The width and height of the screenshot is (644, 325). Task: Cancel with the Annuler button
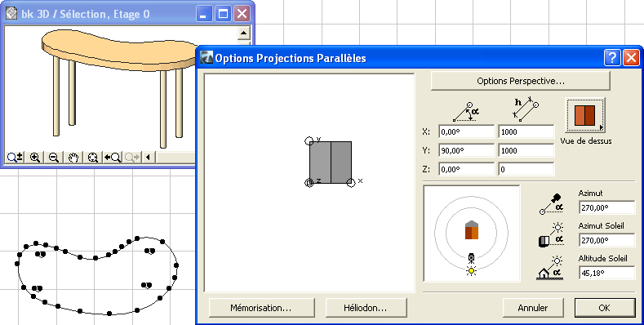coord(533,308)
